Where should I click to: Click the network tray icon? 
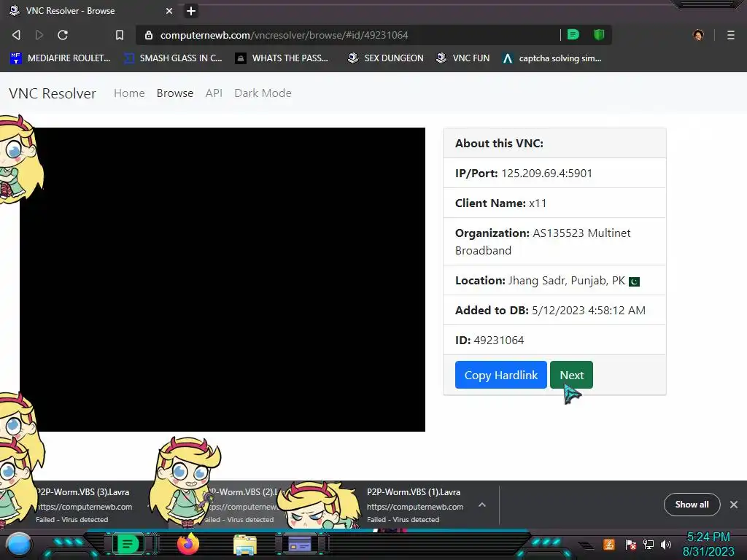click(x=649, y=544)
